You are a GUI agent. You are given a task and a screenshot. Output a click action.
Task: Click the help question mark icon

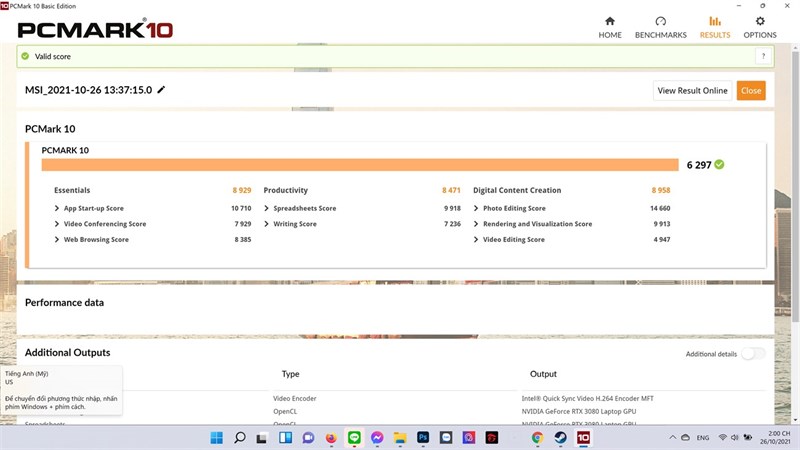coord(763,56)
